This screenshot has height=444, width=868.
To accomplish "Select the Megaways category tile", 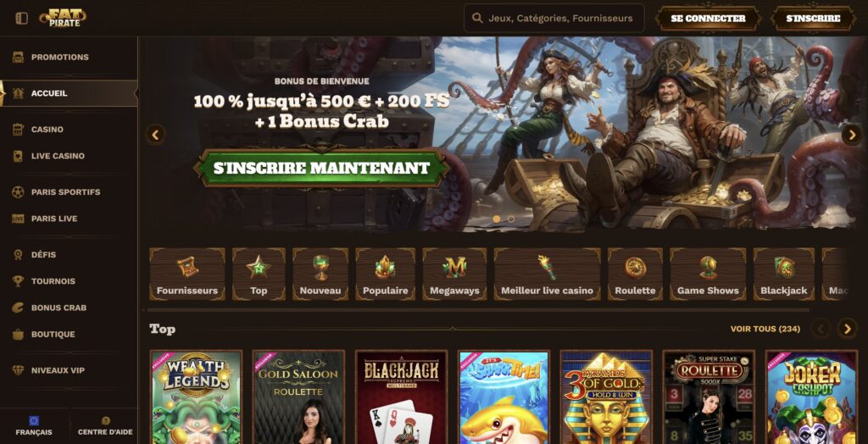I will click(454, 274).
